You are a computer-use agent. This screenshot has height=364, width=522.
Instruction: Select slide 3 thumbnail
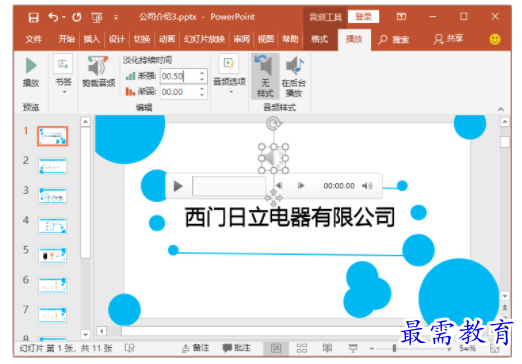(x=53, y=196)
